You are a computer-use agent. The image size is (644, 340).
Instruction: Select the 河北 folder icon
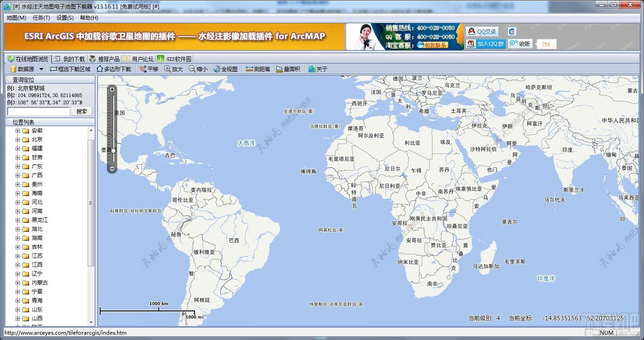[x=25, y=202]
